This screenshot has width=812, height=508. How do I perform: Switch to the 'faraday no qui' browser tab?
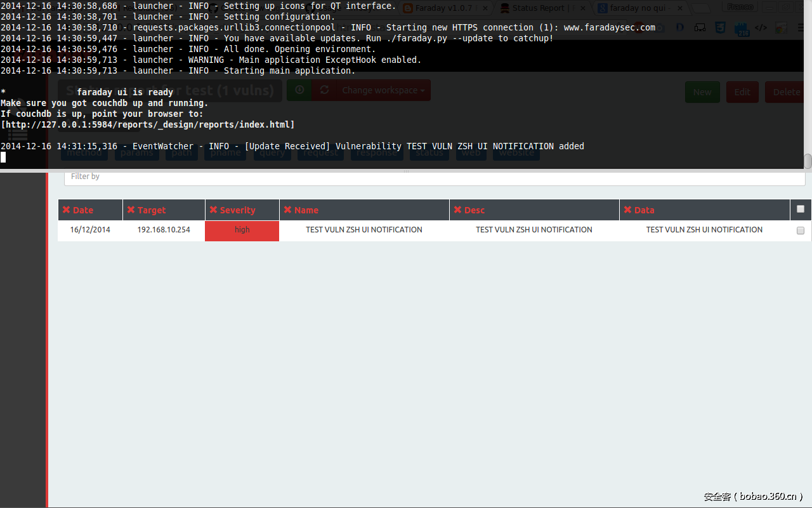[x=641, y=8]
